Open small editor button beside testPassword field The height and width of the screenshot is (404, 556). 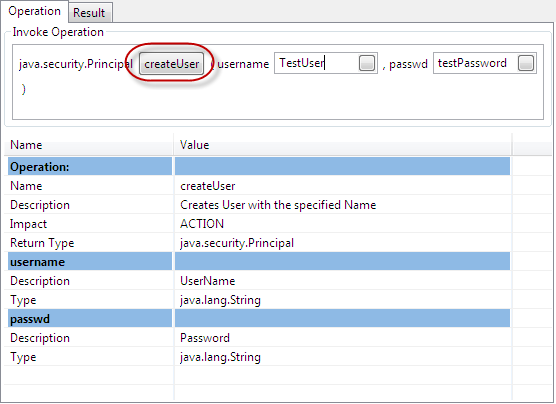[526, 63]
